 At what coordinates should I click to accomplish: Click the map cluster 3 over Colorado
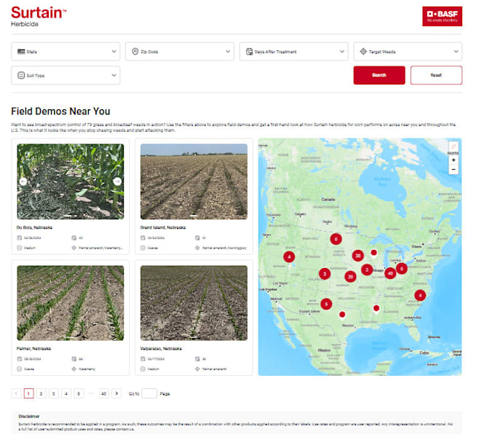pos(325,274)
